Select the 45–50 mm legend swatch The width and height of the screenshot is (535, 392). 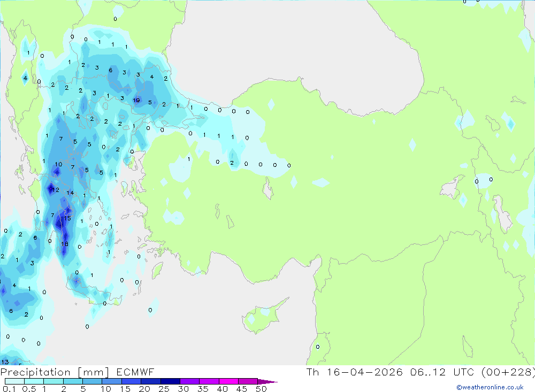(248, 381)
